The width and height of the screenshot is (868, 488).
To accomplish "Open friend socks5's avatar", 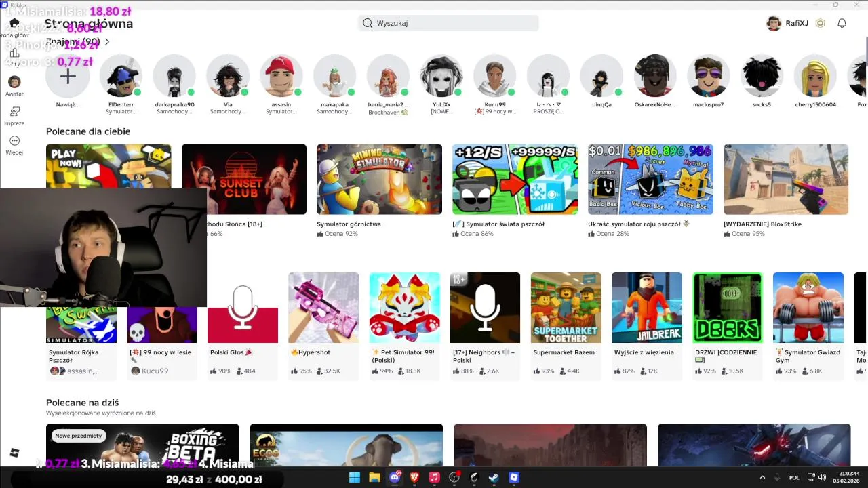I will [762, 77].
